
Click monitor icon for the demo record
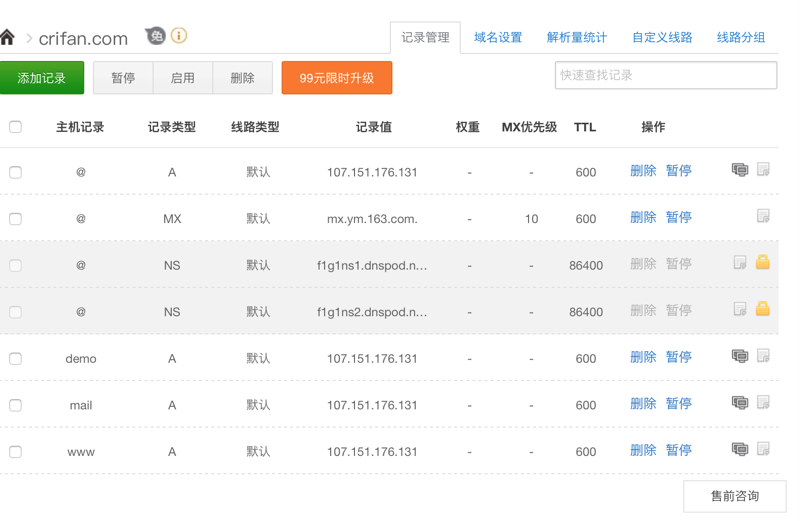coord(740,357)
